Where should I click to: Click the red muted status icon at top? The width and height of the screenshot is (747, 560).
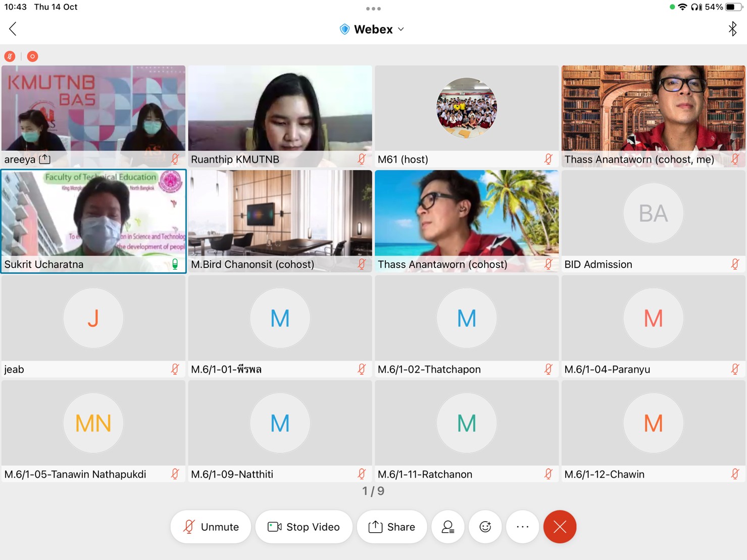[10, 57]
